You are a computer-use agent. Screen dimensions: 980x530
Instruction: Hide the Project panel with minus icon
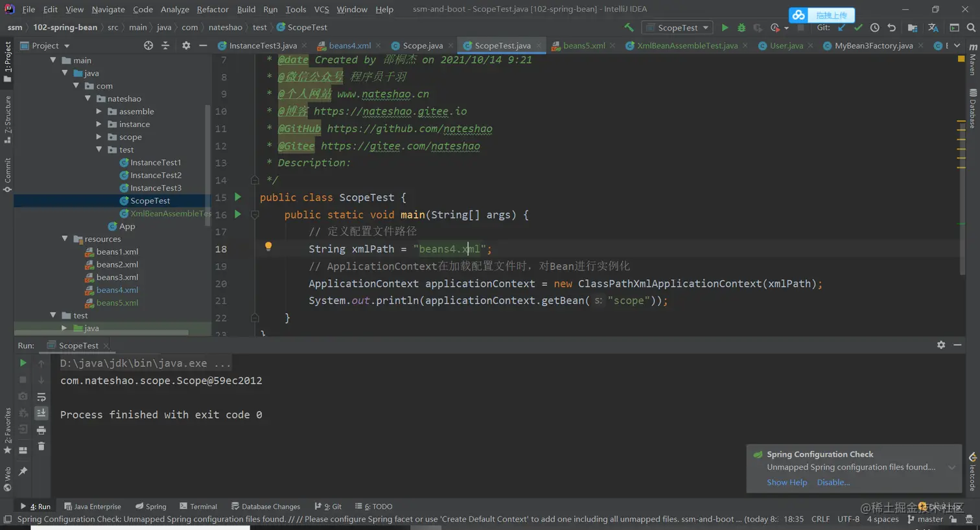tap(203, 45)
